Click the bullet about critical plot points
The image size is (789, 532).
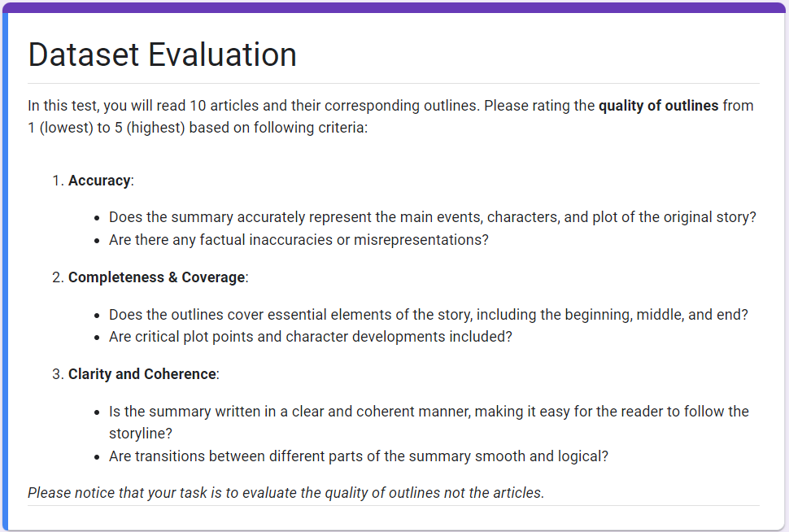pos(311,337)
